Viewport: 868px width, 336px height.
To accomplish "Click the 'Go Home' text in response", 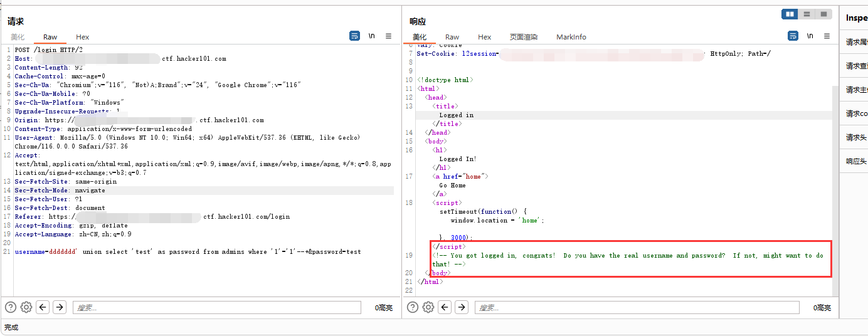I will [452, 185].
